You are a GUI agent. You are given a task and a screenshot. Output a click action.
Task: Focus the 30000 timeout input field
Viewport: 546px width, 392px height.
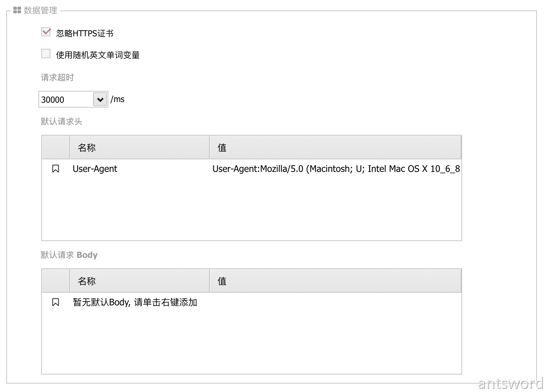[66, 100]
